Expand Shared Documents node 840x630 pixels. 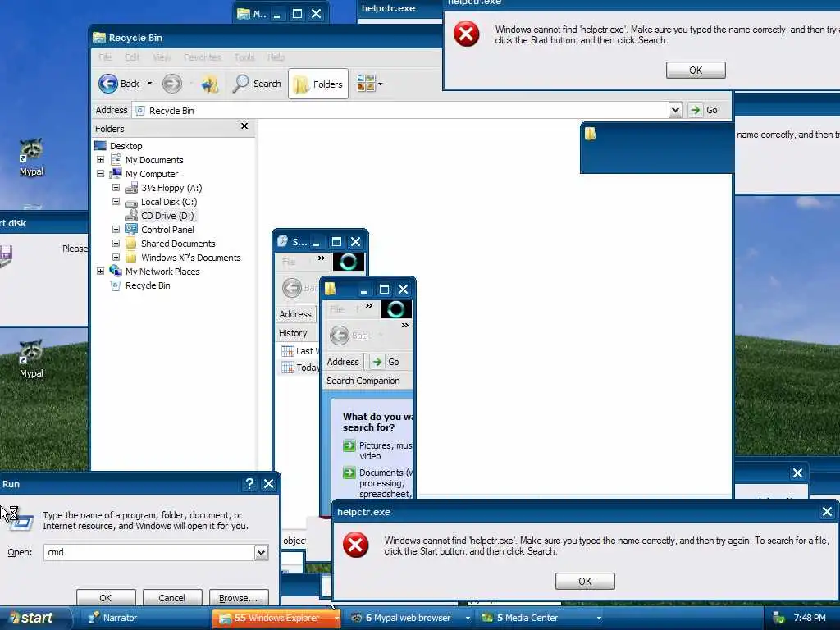[116, 243]
